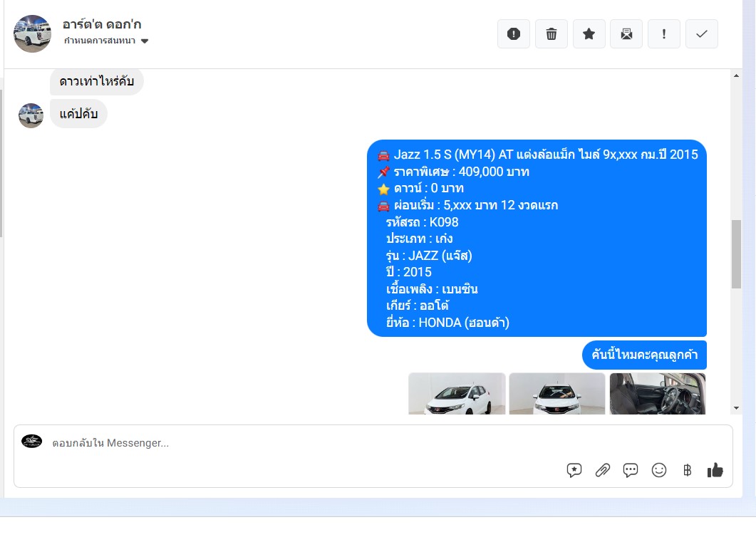
Task: Open quick reply chat bubble icon
Action: click(x=631, y=470)
